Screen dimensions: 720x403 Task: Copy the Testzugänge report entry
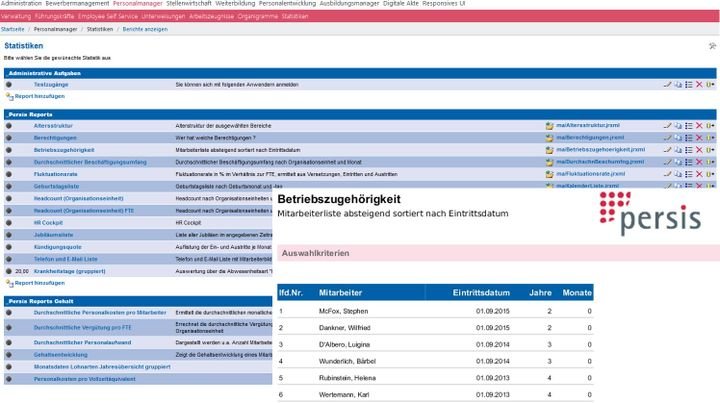(678, 84)
